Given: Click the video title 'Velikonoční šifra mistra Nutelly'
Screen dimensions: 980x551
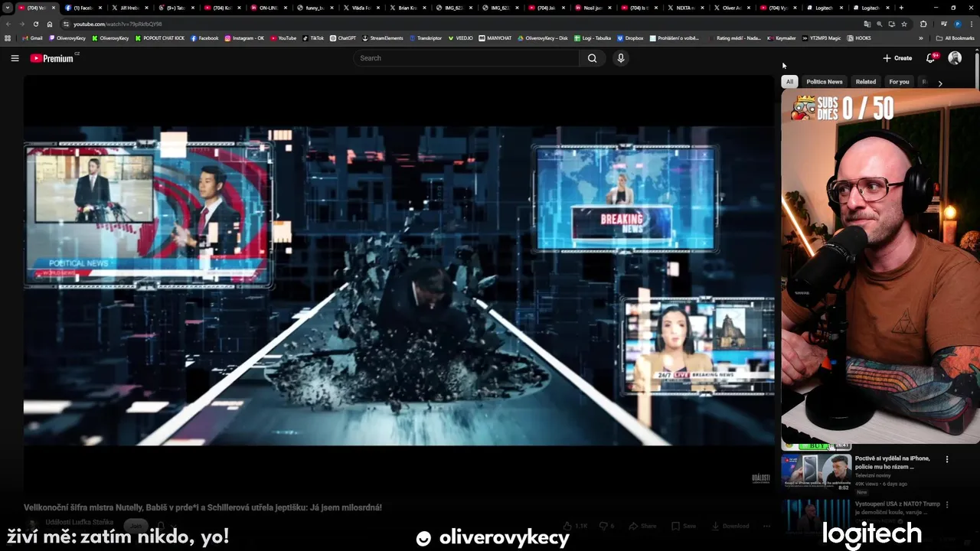Looking at the screenshot, I should pyautogui.click(x=203, y=507).
